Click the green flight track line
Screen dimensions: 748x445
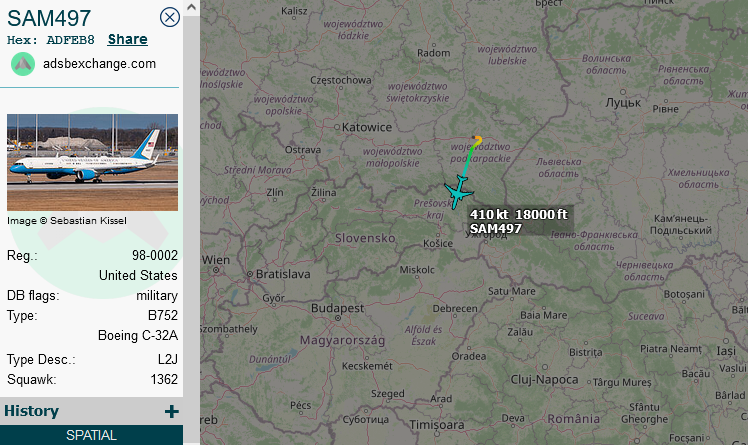click(468, 161)
